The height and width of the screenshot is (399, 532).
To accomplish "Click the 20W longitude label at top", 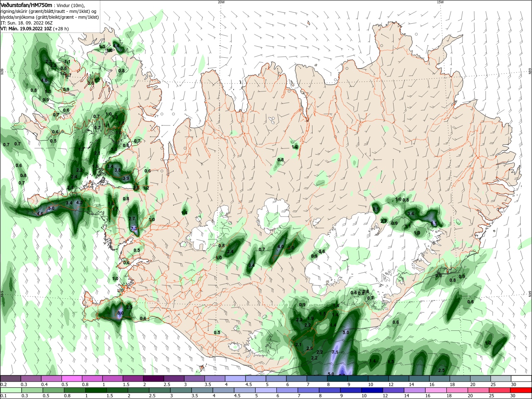I will click(x=221, y=2).
